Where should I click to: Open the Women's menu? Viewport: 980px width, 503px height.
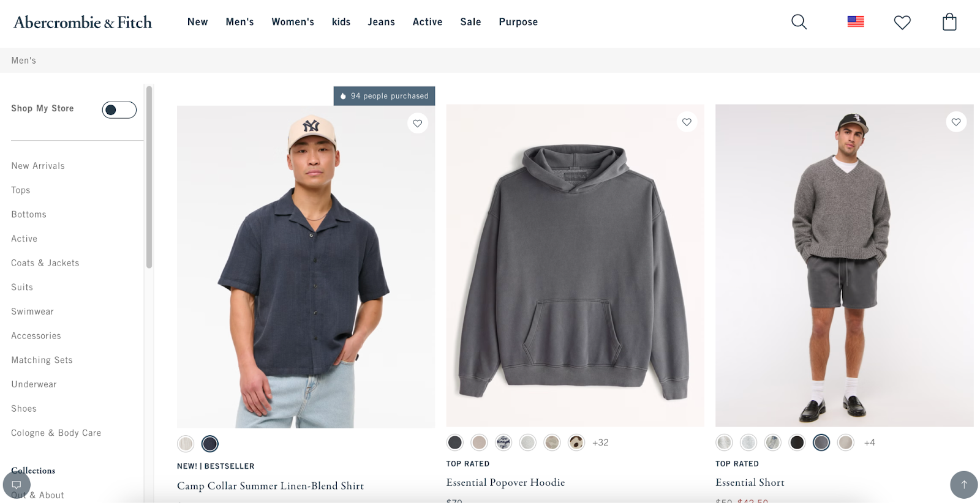[x=292, y=21]
